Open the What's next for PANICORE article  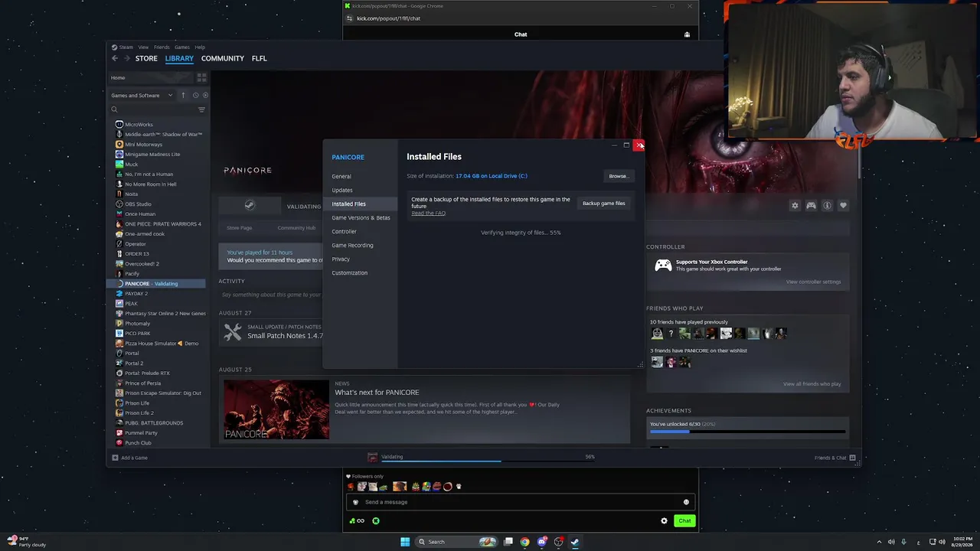pyautogui.click(x=377, y=393)
